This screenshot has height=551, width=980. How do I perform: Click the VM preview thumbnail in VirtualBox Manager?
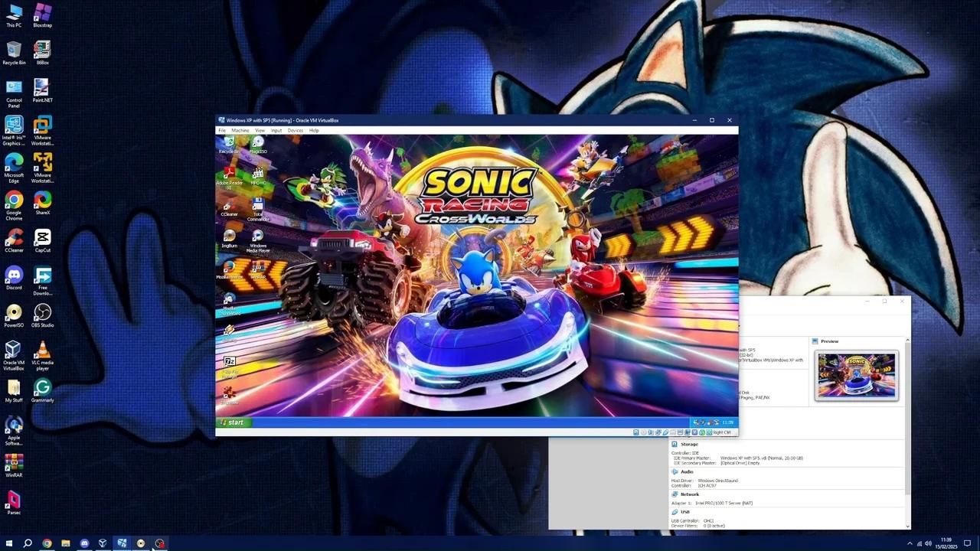[856, 375]
